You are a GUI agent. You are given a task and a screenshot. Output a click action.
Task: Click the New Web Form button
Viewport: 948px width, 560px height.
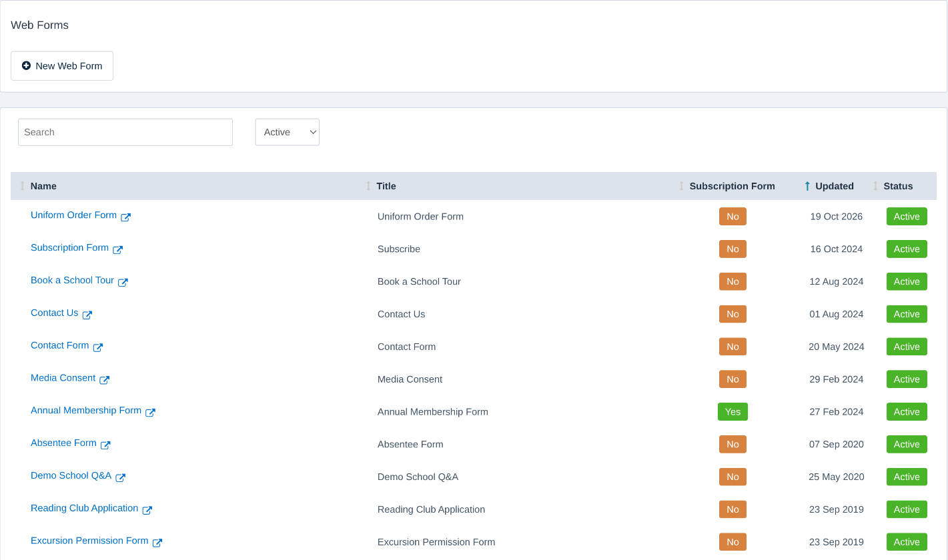[x=62, y=66]
